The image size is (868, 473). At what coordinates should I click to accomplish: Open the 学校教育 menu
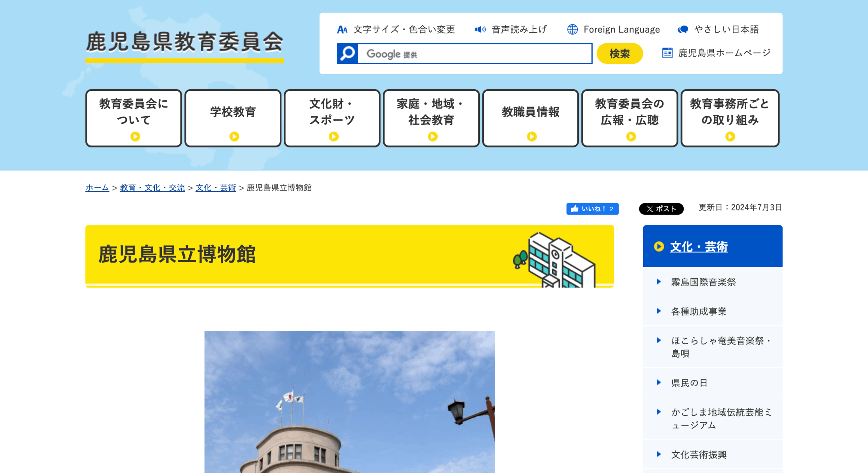click(x=233, y=118)
